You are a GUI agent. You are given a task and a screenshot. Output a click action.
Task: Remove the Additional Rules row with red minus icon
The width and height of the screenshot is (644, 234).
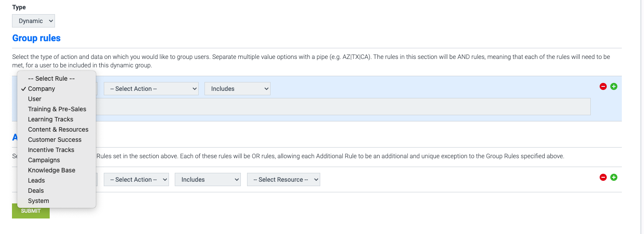603,177
